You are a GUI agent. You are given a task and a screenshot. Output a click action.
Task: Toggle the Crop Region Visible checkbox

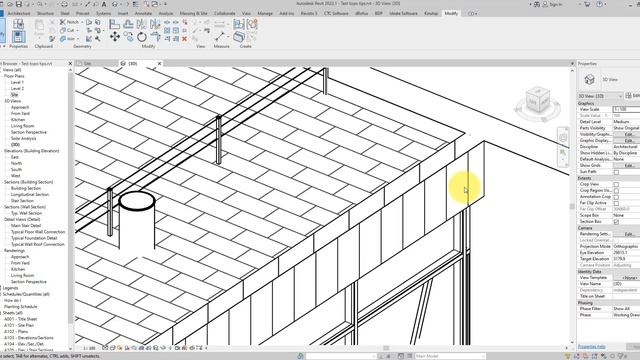[616, 191]
